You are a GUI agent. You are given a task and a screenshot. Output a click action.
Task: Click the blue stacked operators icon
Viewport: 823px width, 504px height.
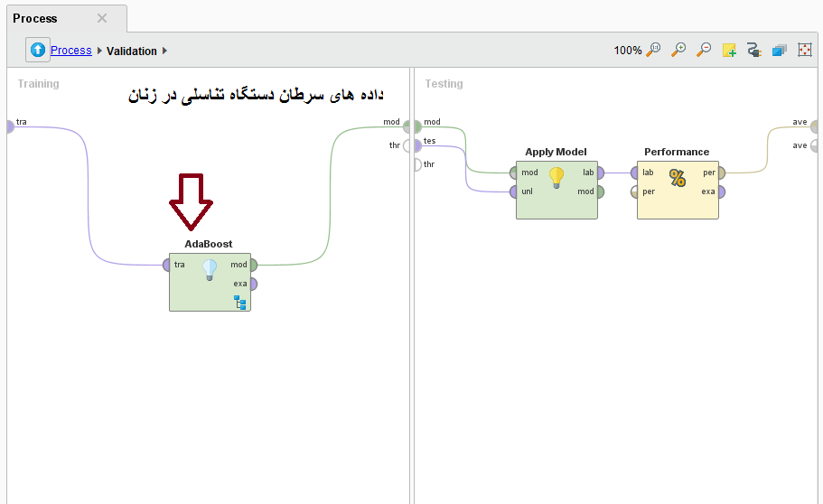tap(780, 51)
